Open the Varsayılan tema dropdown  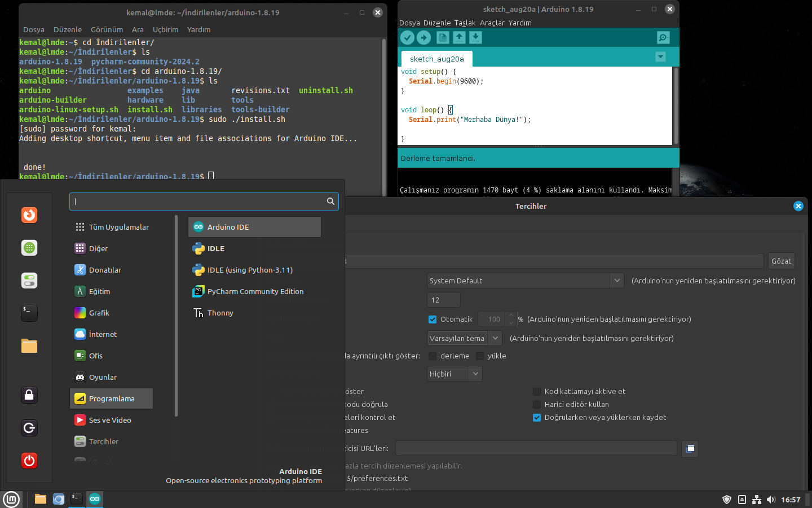tap(465, 338)
